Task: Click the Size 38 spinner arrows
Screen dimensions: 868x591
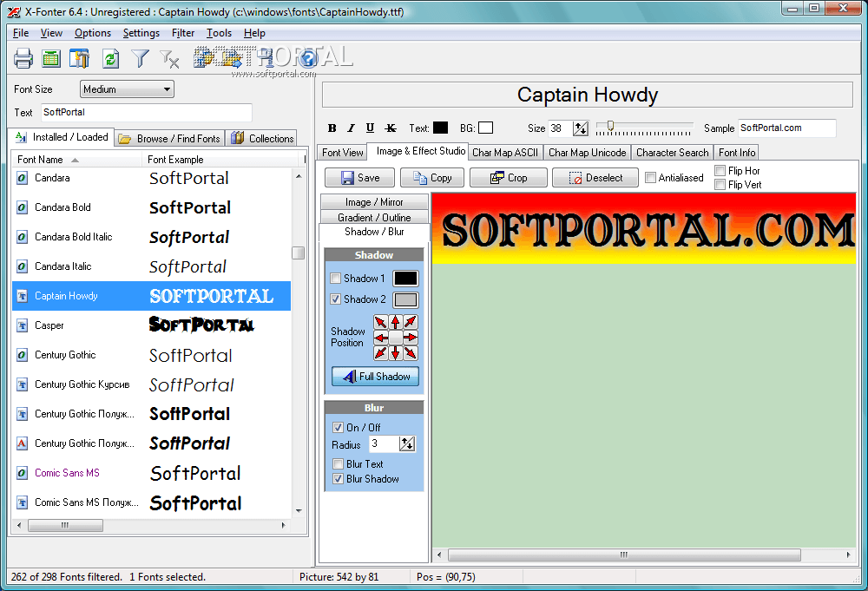Action: pyautogui.click(x=580, y=128)
